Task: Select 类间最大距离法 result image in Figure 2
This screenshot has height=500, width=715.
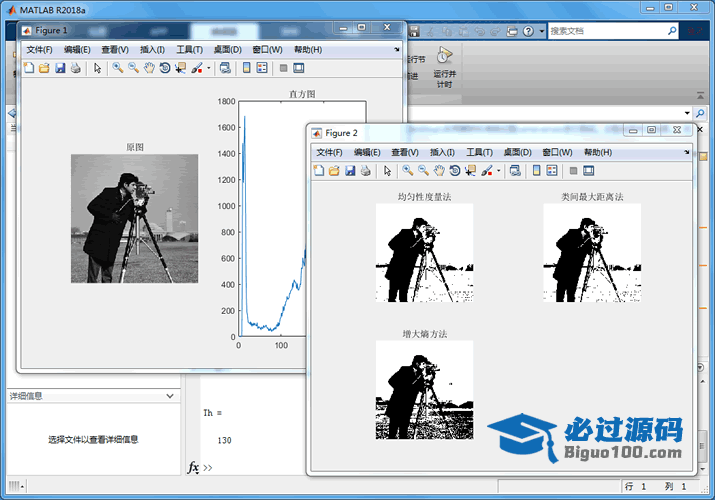Action: 592,253
